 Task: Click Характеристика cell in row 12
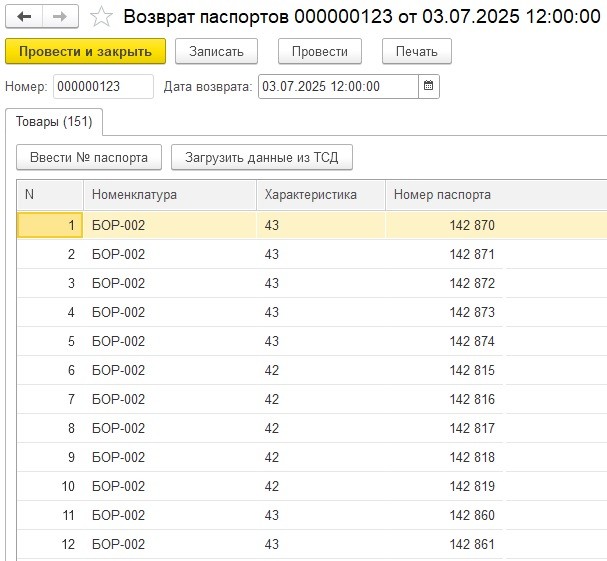click(320, 545)
